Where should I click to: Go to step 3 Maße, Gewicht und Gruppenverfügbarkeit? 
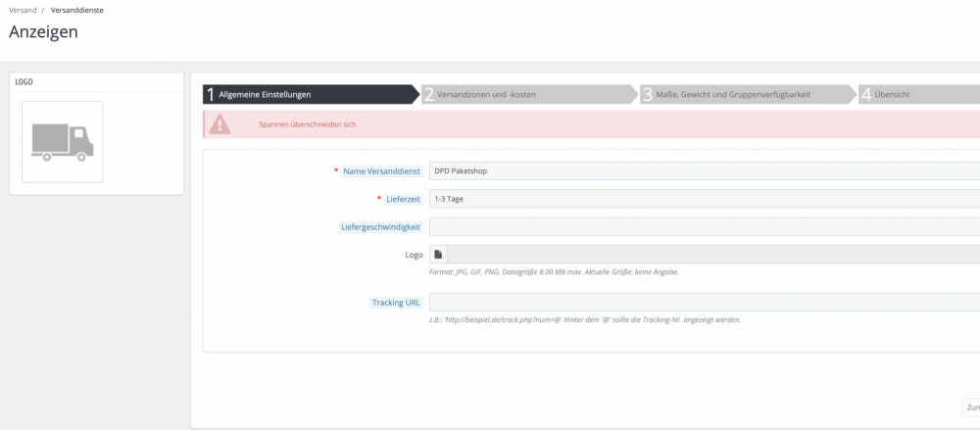pyautogui.click(x=748, y=94)
